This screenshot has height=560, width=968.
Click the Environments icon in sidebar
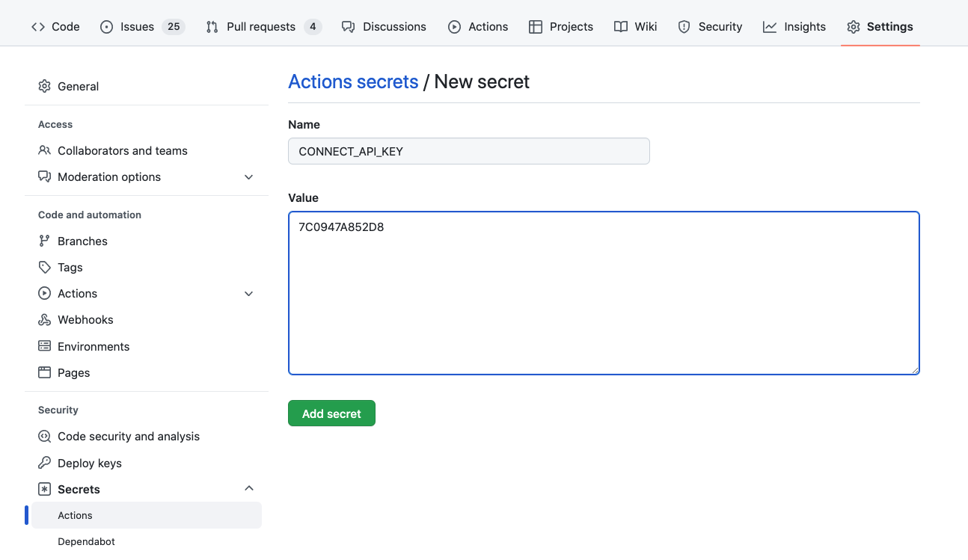44,346
